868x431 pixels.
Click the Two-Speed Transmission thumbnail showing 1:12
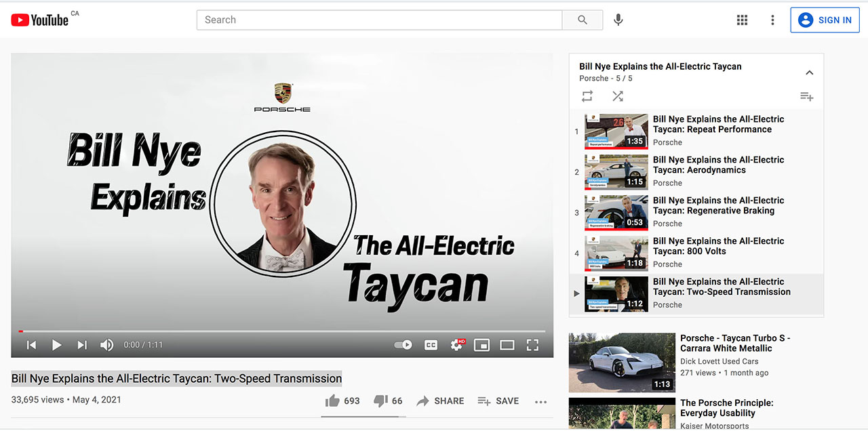coord(616,293)
